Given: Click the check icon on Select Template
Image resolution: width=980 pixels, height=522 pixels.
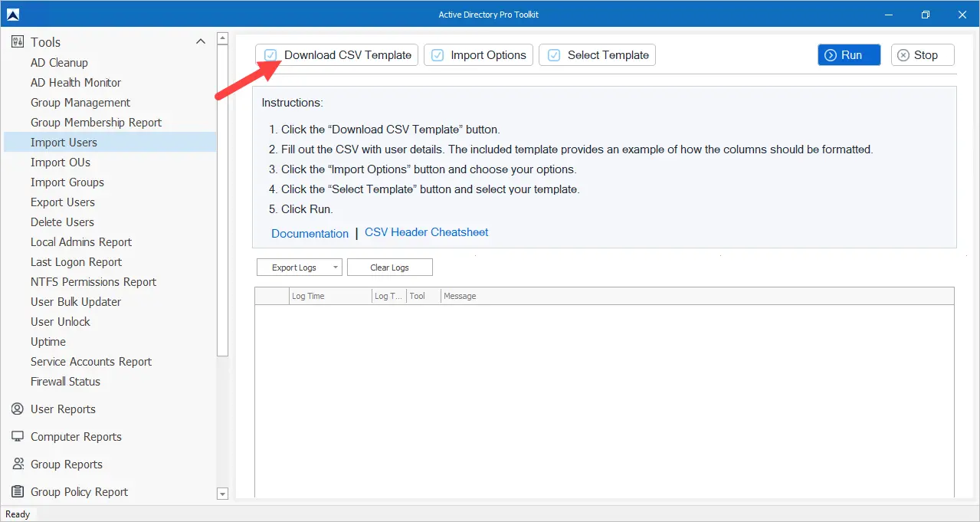Looking at the screenshot, I should pos(553,55).
